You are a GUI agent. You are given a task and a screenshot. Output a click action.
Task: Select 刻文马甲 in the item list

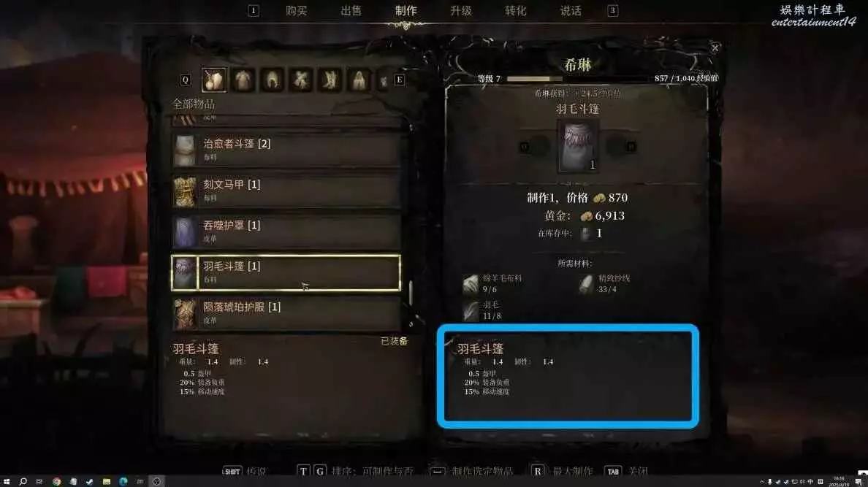(x=286, y=191)
